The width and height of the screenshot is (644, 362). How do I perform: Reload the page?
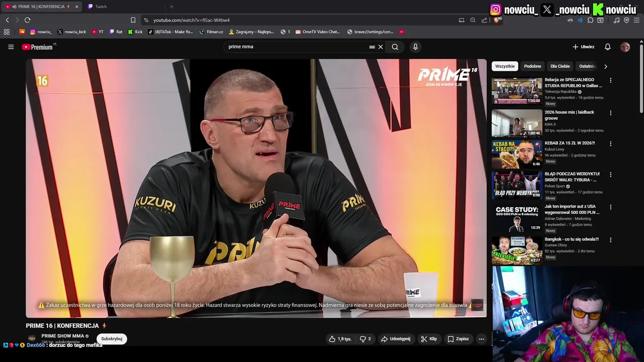tap(27, 20)
